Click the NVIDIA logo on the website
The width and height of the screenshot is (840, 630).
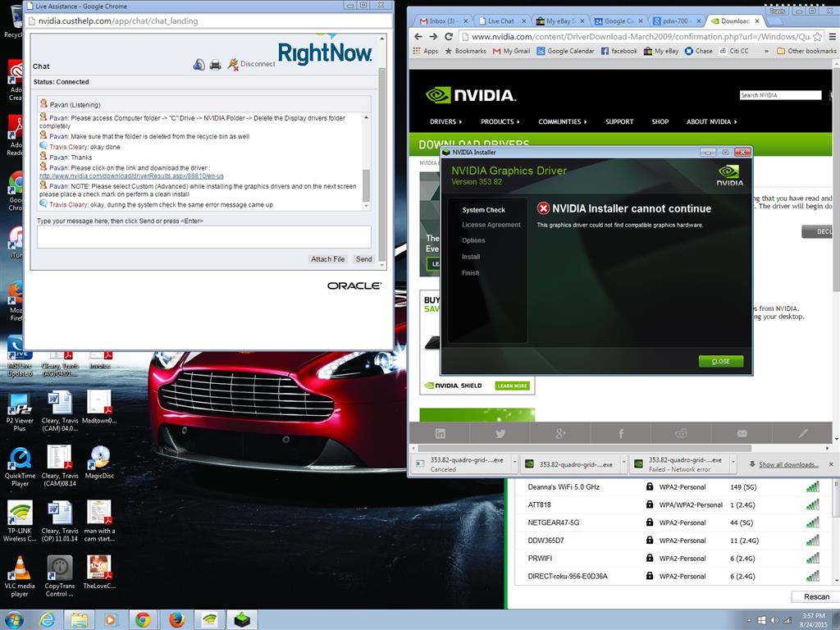click(x=470, y=95)
